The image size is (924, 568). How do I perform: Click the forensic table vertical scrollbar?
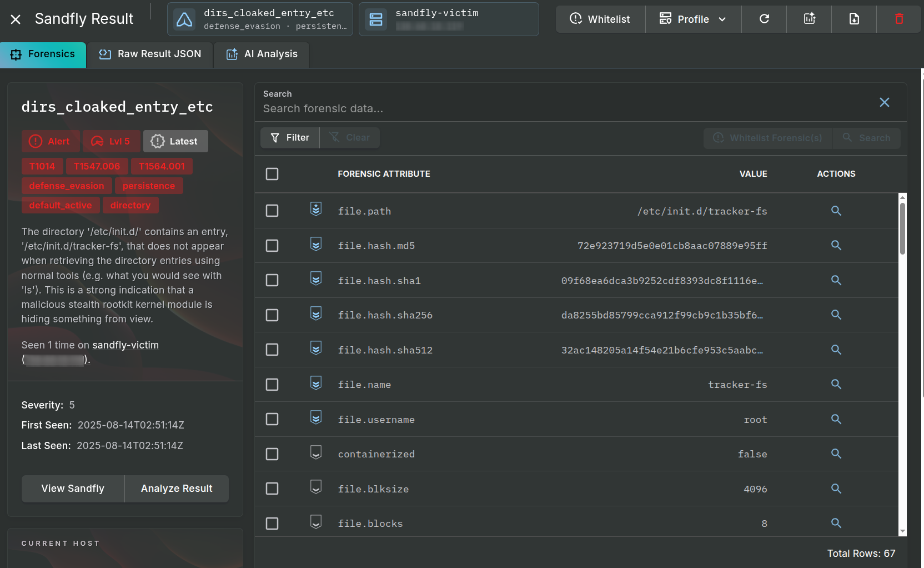(x=902, y=229)
